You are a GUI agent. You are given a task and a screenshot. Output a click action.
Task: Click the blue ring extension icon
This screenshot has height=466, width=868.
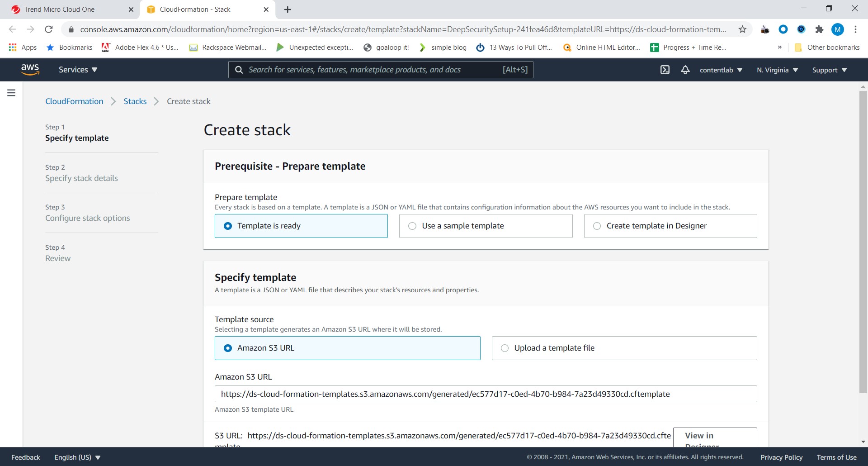click(x=783, y=29)
